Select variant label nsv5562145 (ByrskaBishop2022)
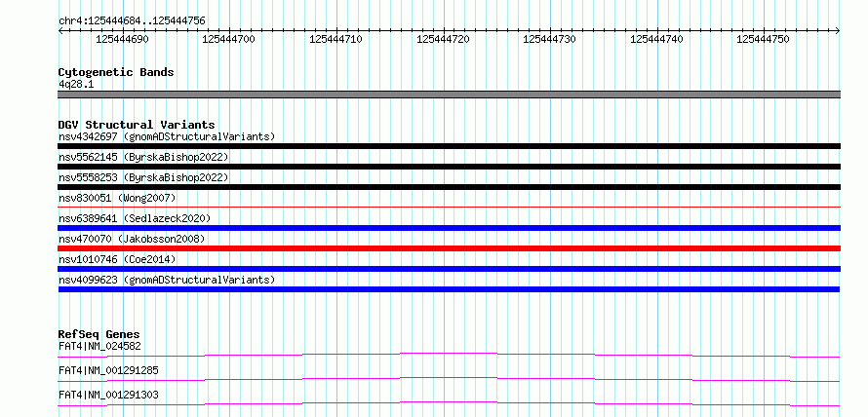Screen dimensions: 868x417 (x=143, y=157)
